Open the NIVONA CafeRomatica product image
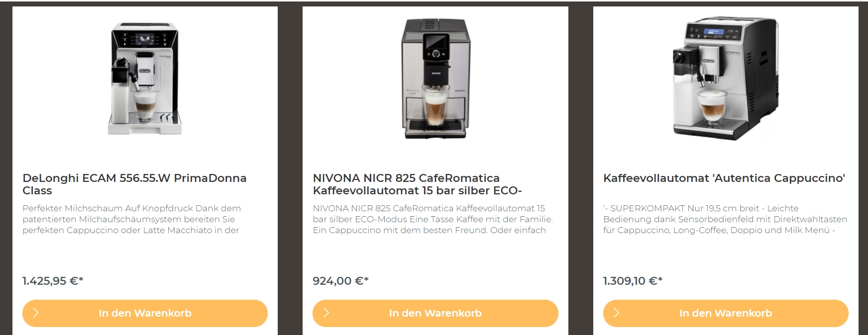The image size is (868, 335). pyautogui.click(x=435, y=79)
